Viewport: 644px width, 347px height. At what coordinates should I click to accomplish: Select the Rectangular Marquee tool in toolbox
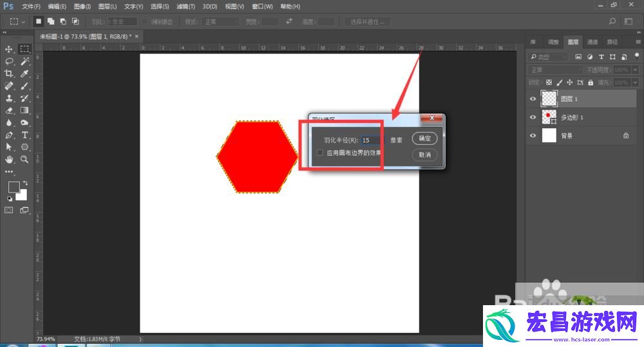click(x=24, y=49)
